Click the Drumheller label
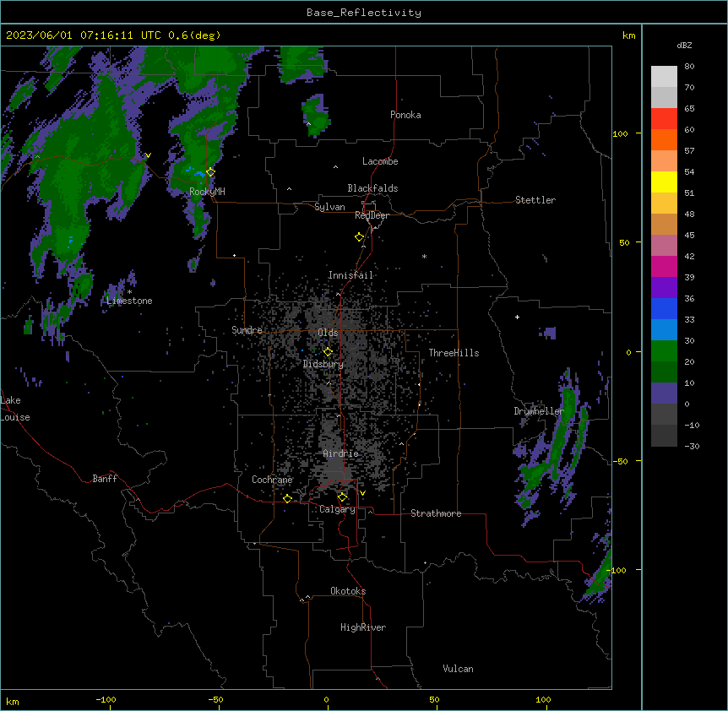Viewport: 728px width, 711px height. 539,411
